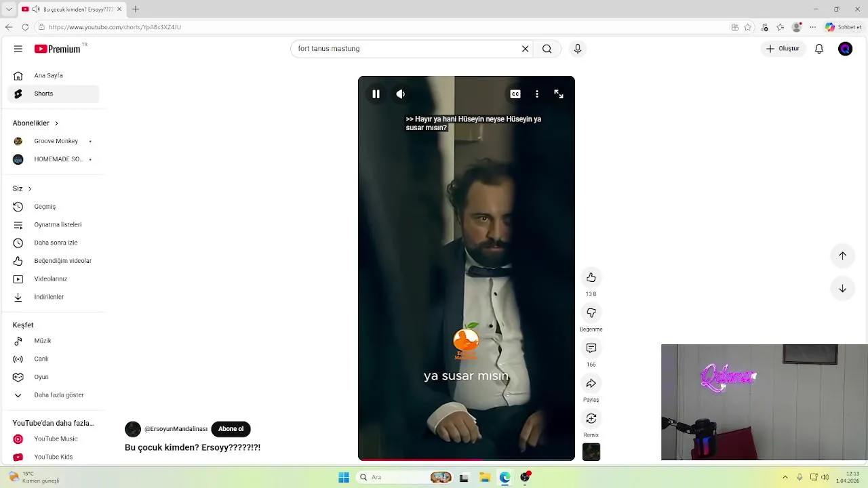This screenshot has width=868, height=488.
Task: Expand the Abonelikler section
Action: click(x=35, y=123)
